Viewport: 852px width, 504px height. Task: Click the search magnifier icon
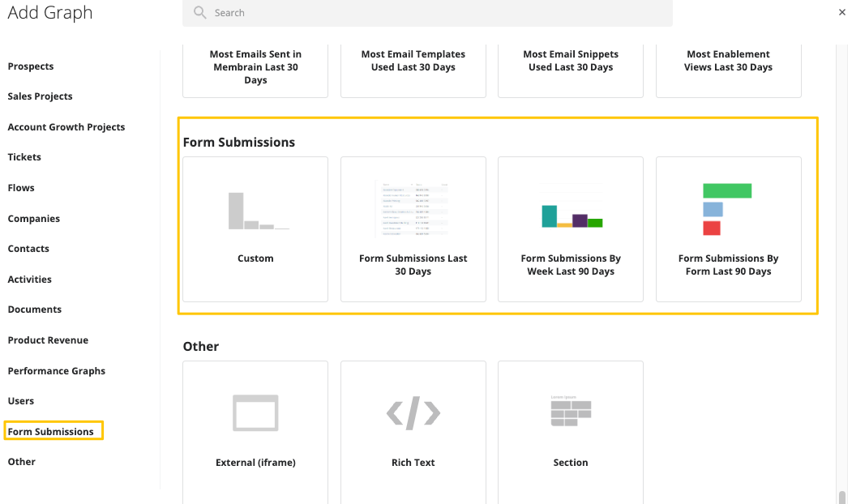[200, 12]
